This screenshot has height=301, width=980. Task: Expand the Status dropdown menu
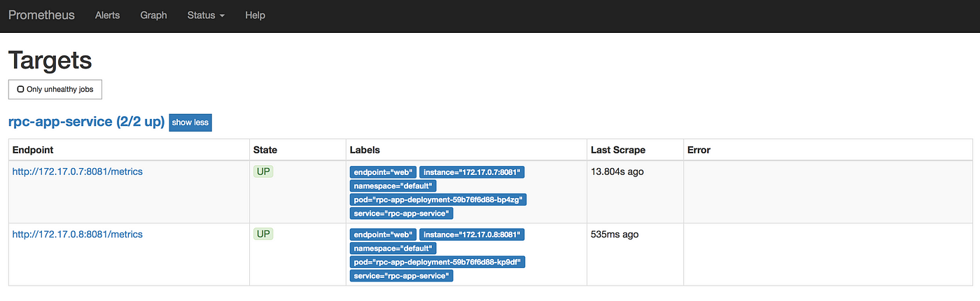click(206, 15)
